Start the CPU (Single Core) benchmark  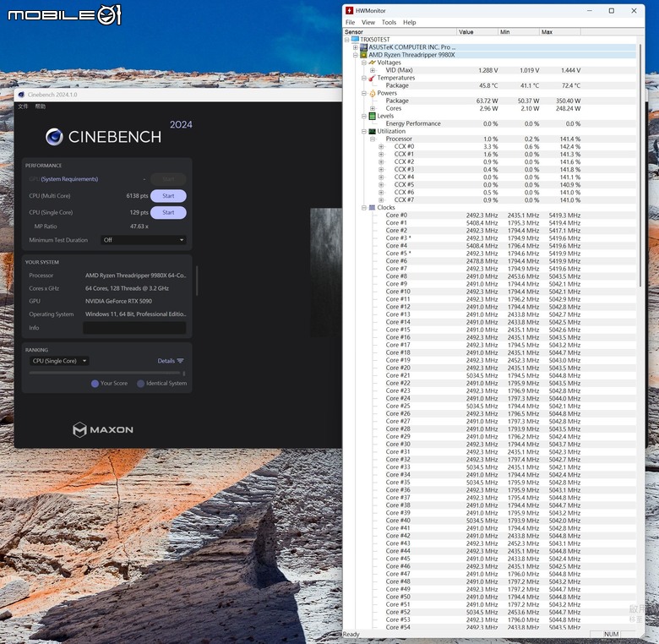[168, 212]
